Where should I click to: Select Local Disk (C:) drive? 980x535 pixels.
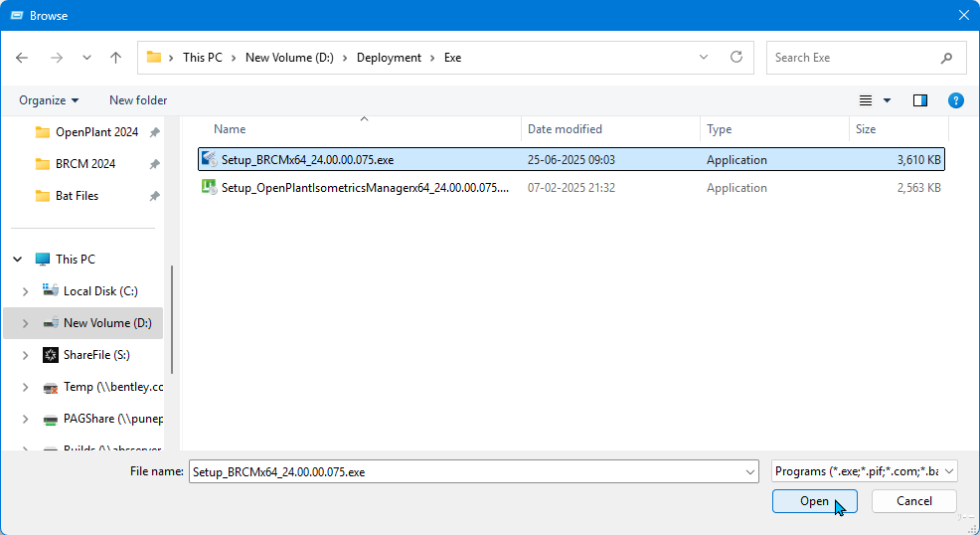click(100, 290)
